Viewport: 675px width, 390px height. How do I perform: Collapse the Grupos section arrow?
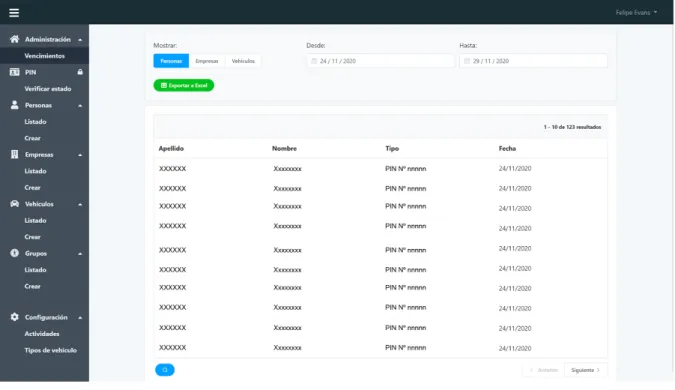click(80, 254)
